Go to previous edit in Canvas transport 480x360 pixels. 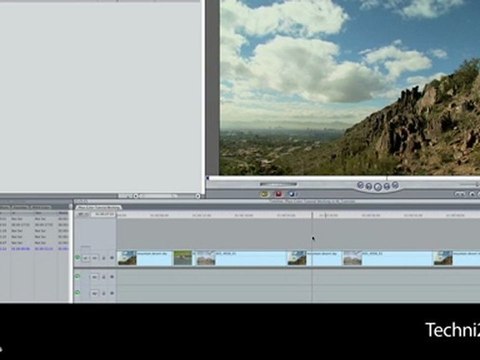pyautogui.click(x=360, y=185)
